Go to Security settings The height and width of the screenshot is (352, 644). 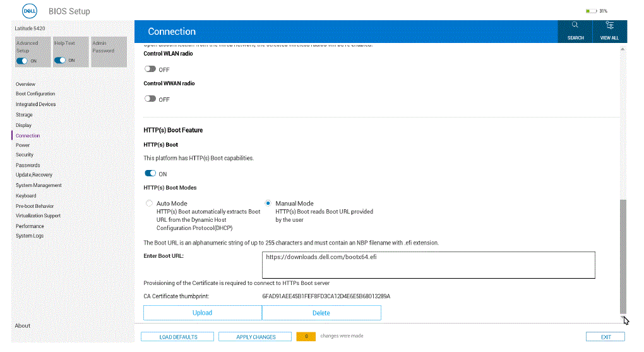[x=25, y=155]
